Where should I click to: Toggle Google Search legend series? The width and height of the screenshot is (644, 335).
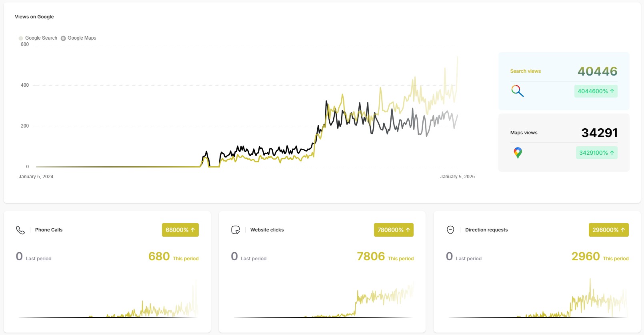pos(38,38)
